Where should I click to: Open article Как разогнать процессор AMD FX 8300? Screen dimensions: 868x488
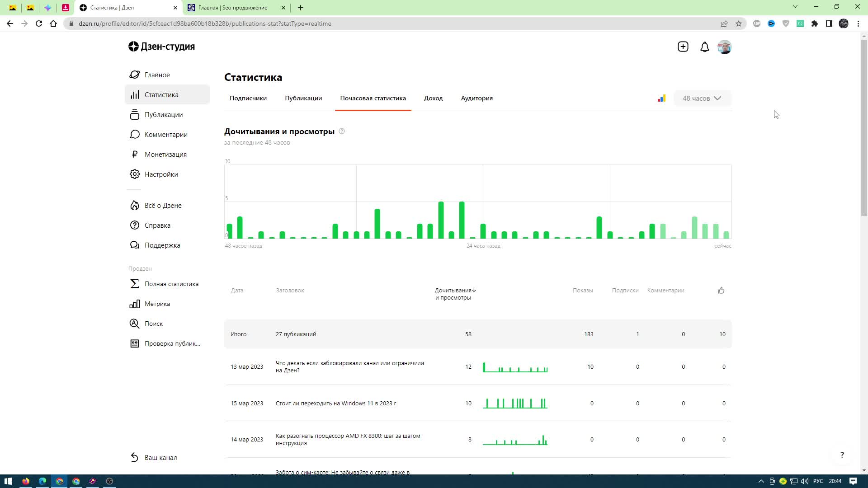pyautogui.click(x=348, y=440)
